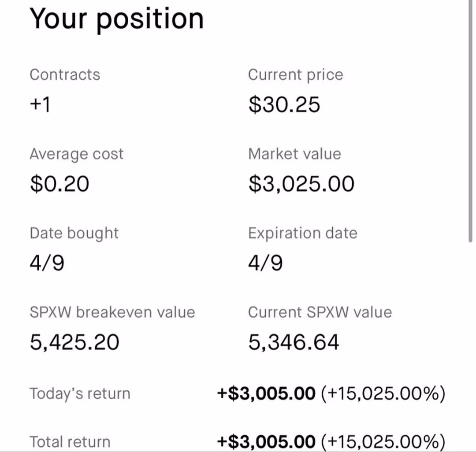The height and width of the screenshot is (452, 476).
Task: Select the Contracts label
Action: (x=65, y=74)
